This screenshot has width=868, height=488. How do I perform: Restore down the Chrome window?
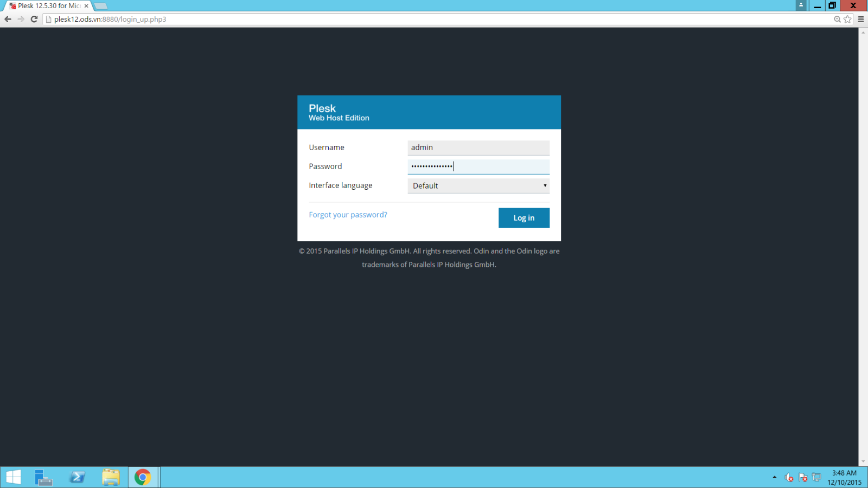coord(832,5)
